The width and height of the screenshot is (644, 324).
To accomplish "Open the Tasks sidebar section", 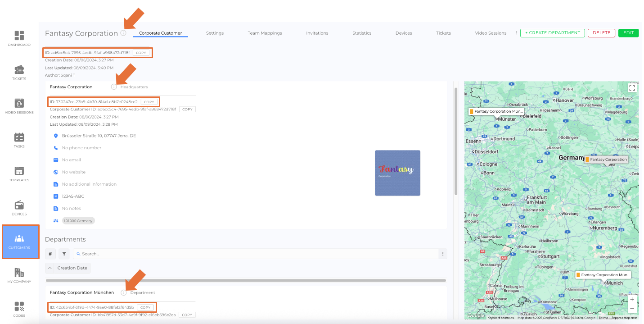I will pos(19,140).
